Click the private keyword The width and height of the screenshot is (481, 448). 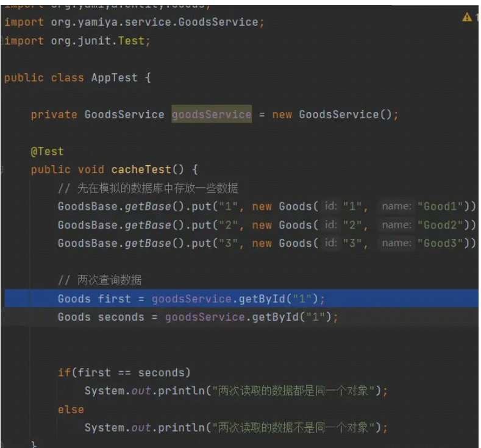click(x=54, y=115)
